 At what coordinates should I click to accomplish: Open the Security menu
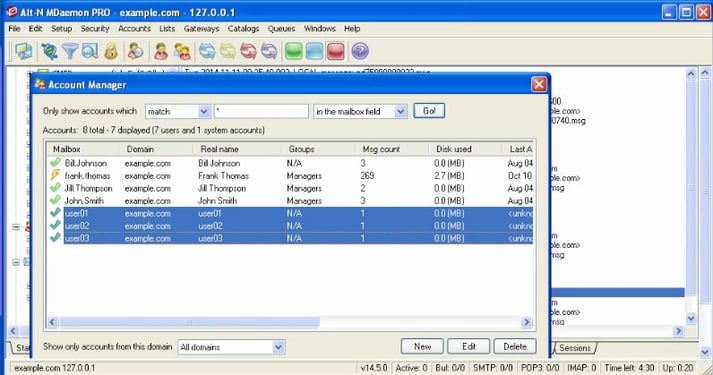click(x=95, y=29)
